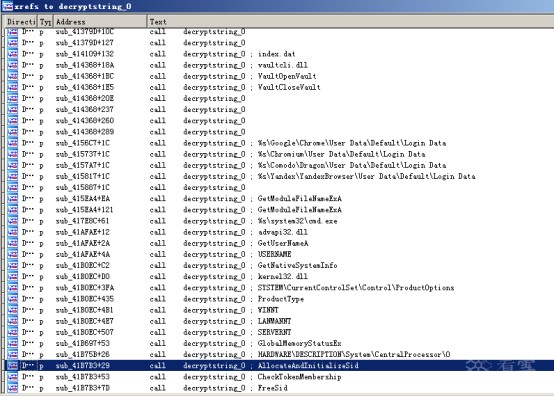Image resolution: width=554 pixels, height=396 pixels.
Task: Click the xref icon for sub_41379D+10C
Action: (12, 32)
